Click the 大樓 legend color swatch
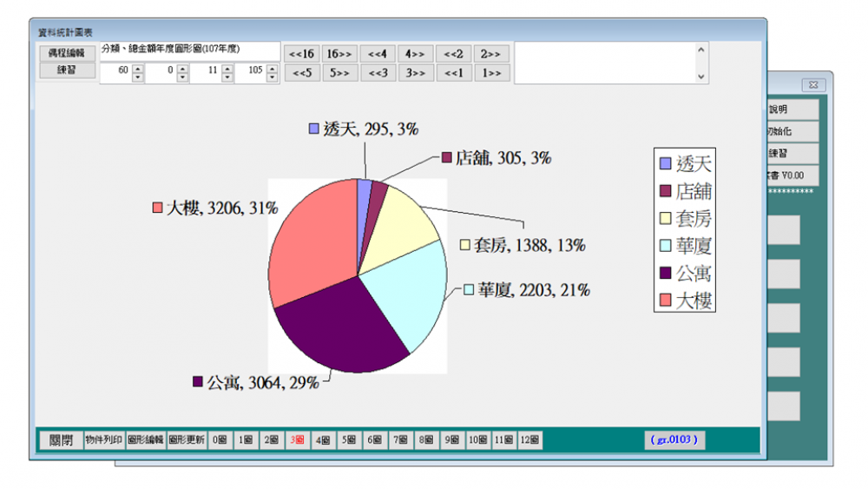 click(x=665, y=301)
